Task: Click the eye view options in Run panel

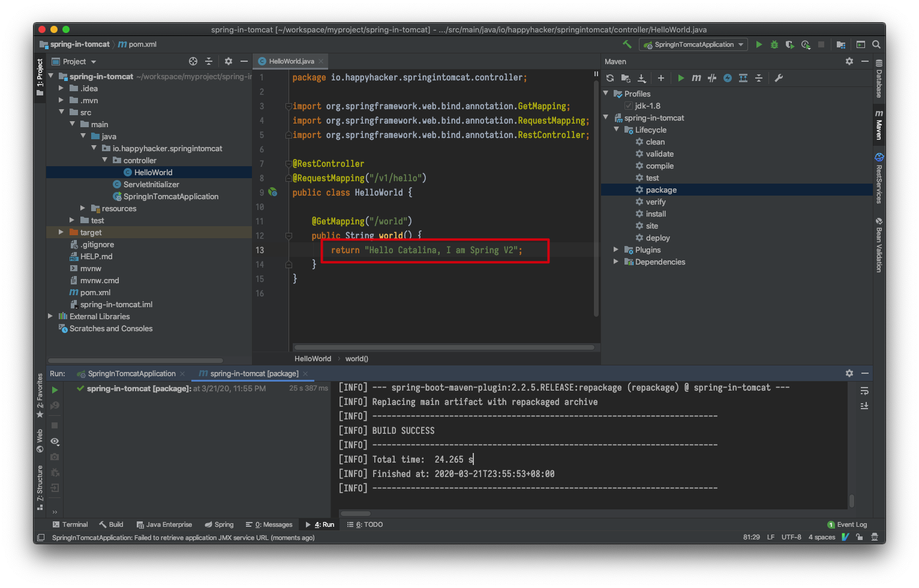Action: [55, 442]
